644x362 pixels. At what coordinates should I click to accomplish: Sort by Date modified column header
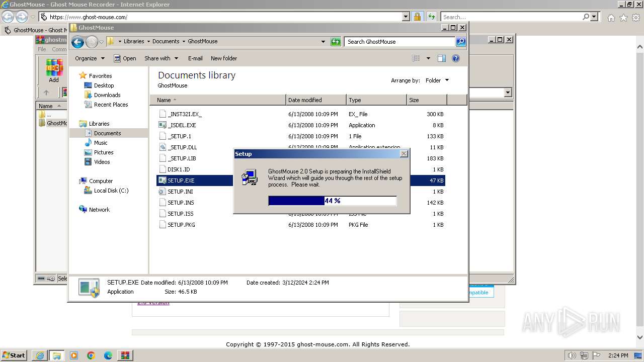point(316,100)
